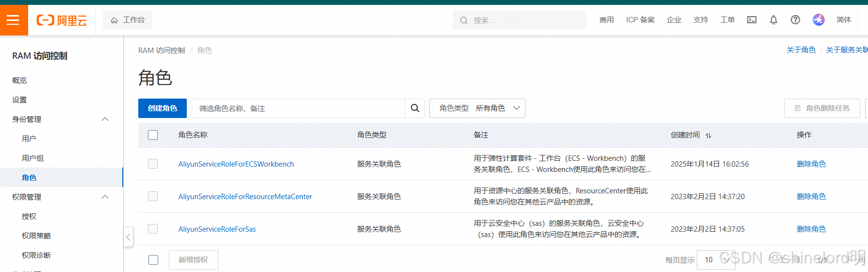The width and height of the screenshot is (868, 272).
Task: Check the AliyunServiceRoleForECSWorkbench row checkbox
Action: (153, 164)
